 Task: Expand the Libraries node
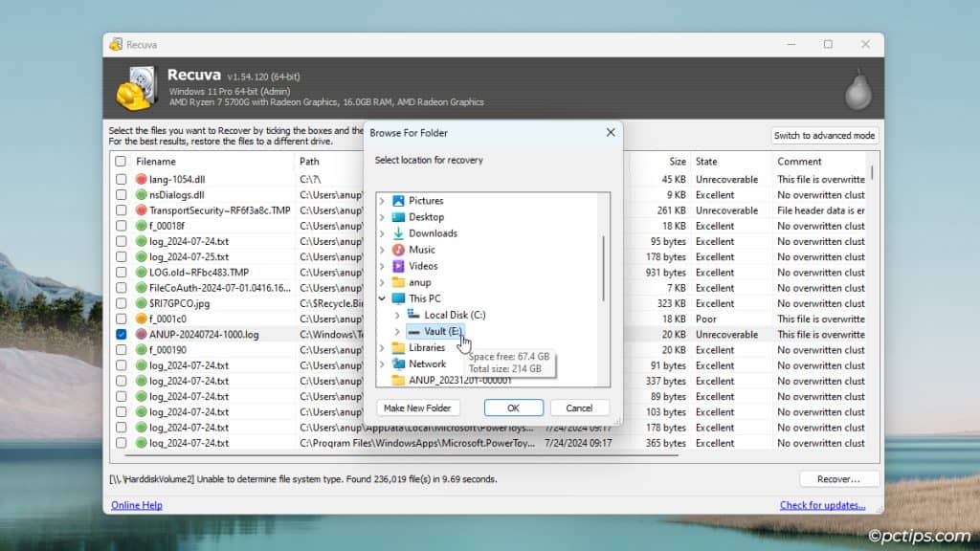click(x=383, y=347)
